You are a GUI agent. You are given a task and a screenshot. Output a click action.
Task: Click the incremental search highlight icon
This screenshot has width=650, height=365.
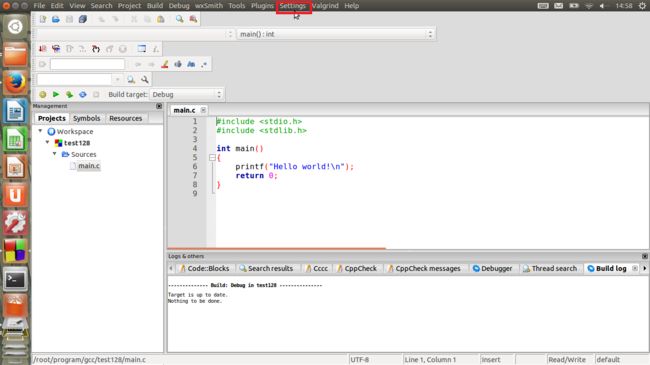point(165,64)
